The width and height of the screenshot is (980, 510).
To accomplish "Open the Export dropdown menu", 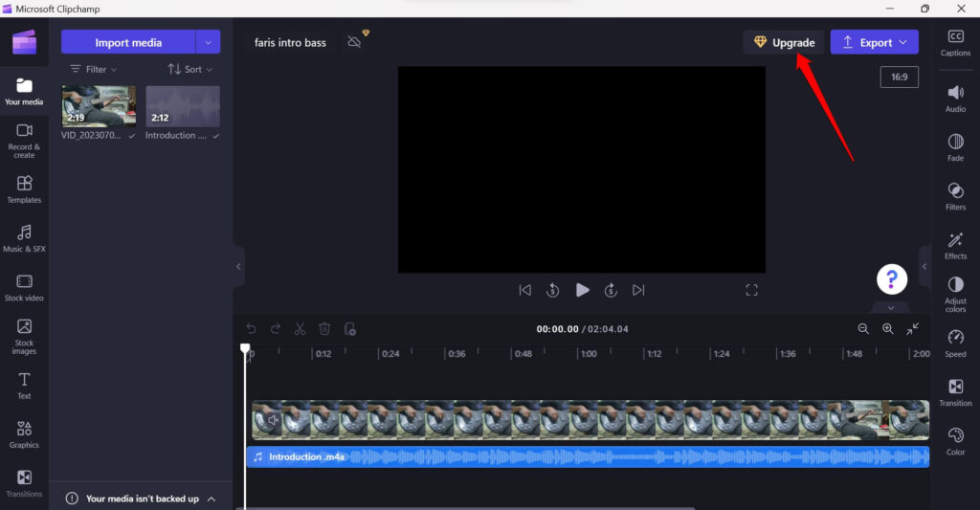I will click(874, 42).
